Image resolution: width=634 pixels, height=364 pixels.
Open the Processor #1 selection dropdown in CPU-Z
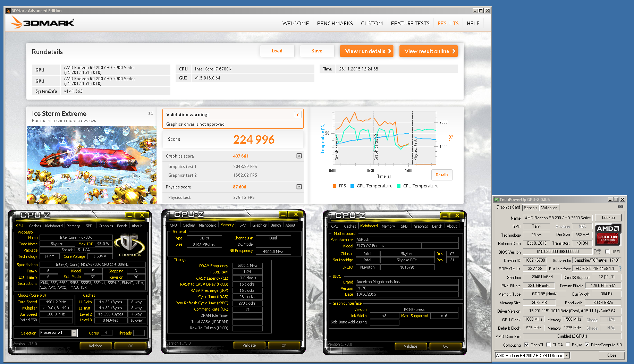(74, 333)
